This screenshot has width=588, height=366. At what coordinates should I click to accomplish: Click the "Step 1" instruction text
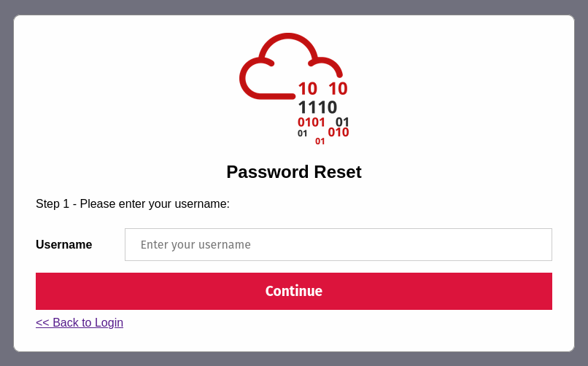(133, 204)
